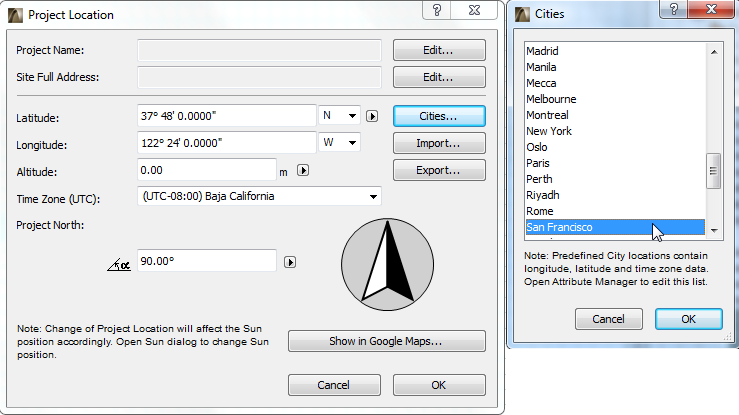Image resolution: width=739 pixels, height=415 pixels.
Task: Select Montreal in the cities list
Action: (x=615, y=115)
